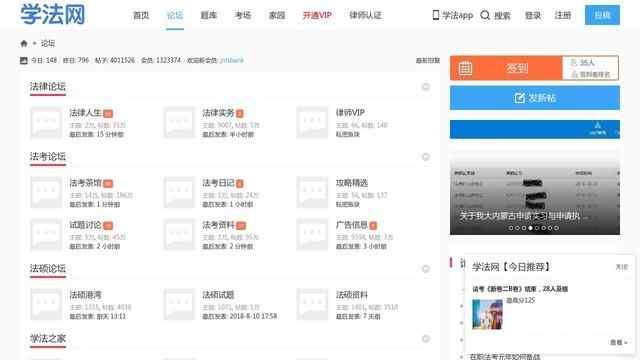Jump to the first carousel slide dot
The height and width of the screenshot is (360, 640).
511,228
